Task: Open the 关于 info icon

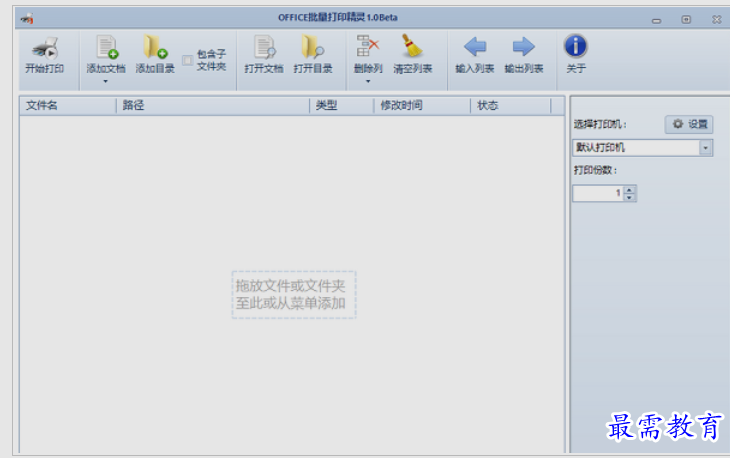Action: (575, 46)
